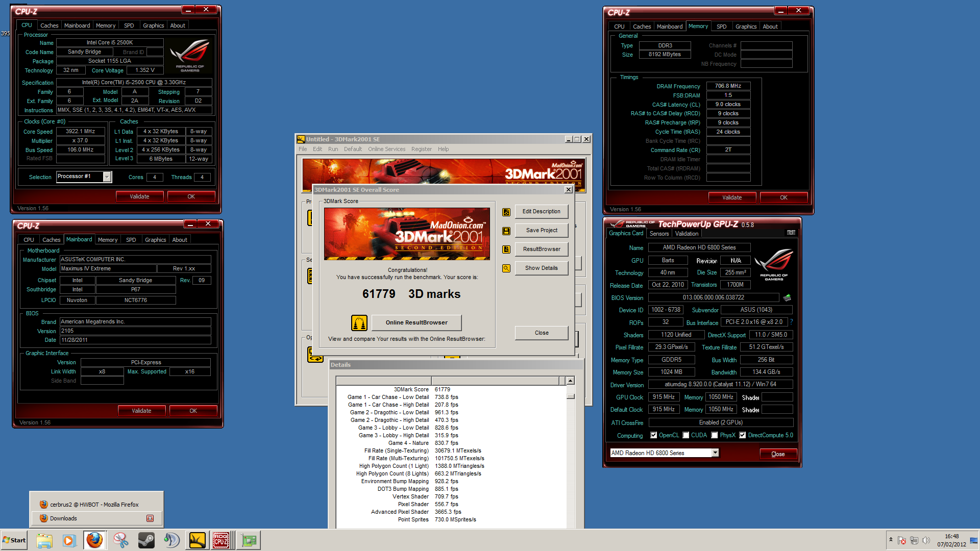Click the Start button
Screen dimensions: 980x551
pyautogui.click(x=14, y=540)
